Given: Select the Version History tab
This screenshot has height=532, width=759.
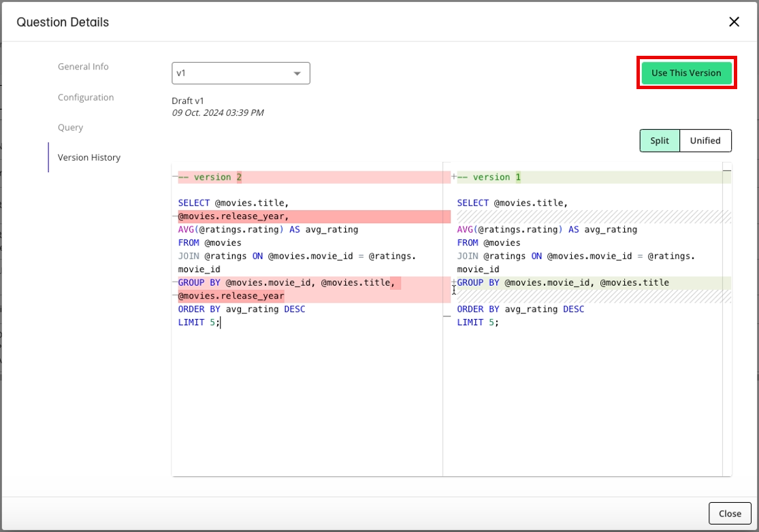Looking at the screenshot, I should 89,157.
